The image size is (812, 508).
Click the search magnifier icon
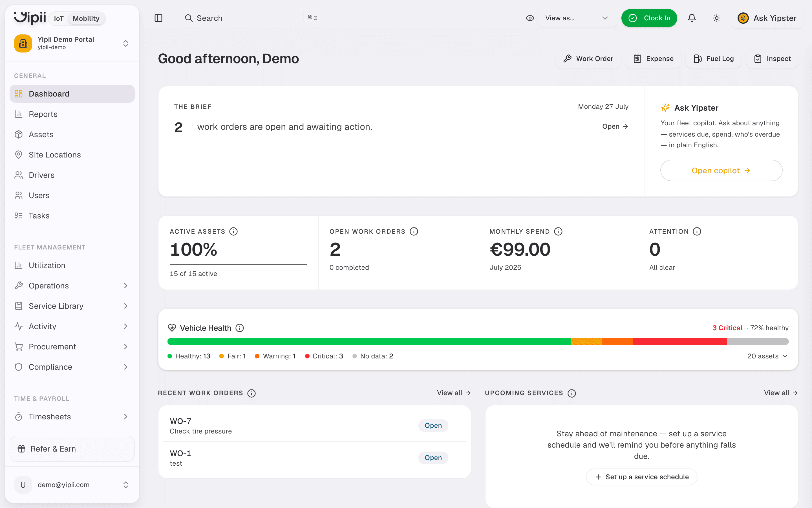pyautogui.click(x=189, y=18)
